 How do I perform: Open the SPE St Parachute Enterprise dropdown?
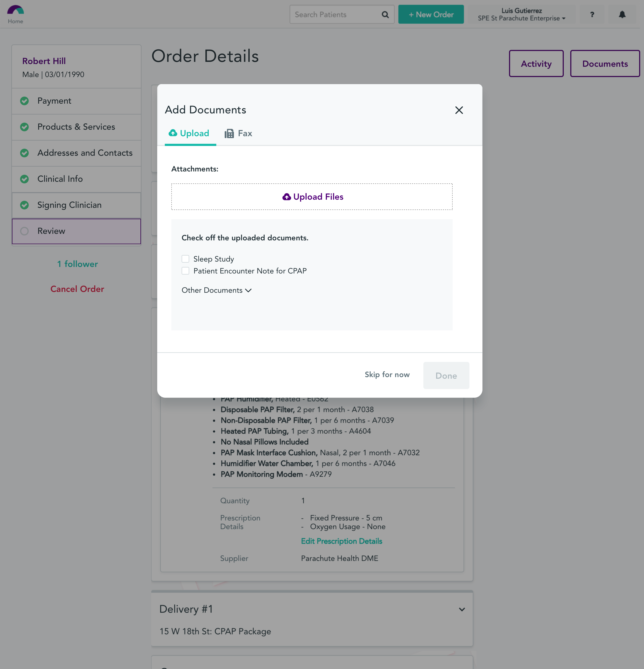tap(521, 18)
